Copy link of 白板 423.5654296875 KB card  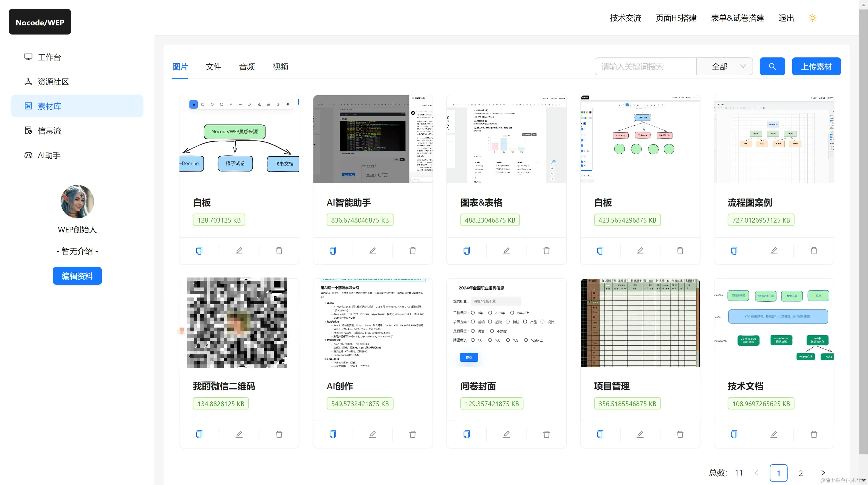click(x=600, y=251)
